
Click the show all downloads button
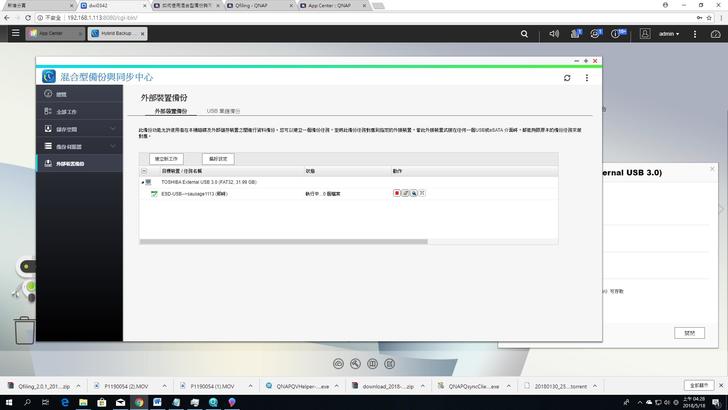click(x=699, y=385)
